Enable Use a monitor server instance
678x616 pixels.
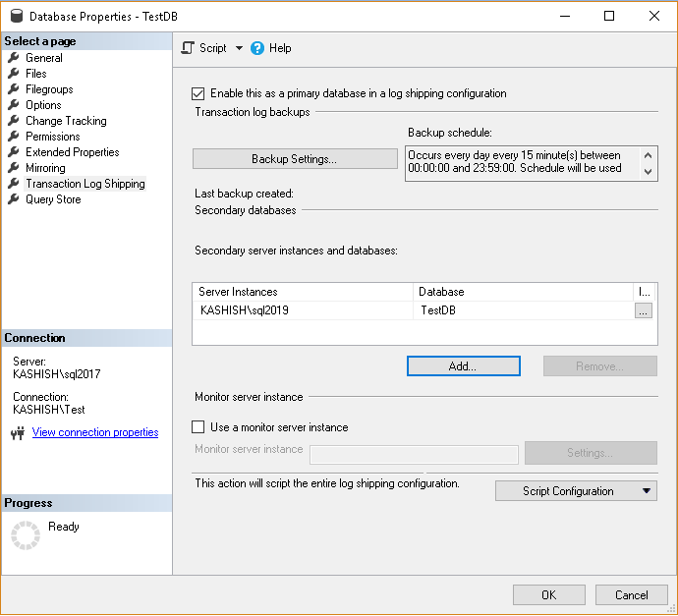pyautogui.click(x=199, y=427)
